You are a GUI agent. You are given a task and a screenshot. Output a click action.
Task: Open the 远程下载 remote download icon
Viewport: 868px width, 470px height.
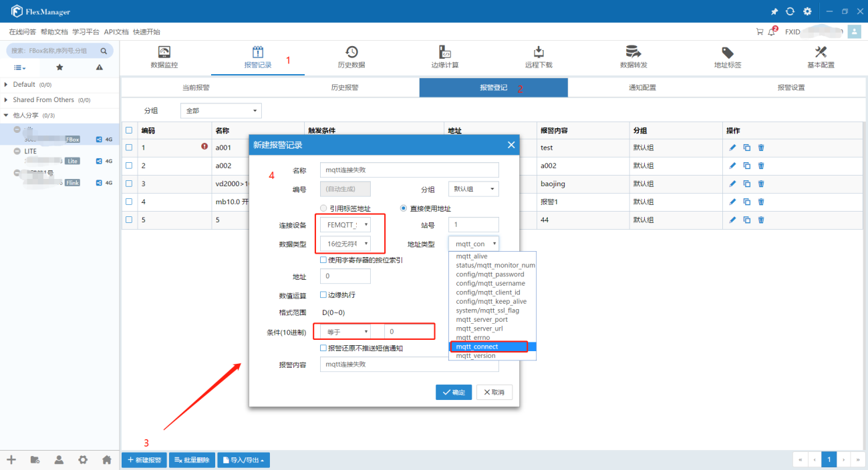[539, 53]
